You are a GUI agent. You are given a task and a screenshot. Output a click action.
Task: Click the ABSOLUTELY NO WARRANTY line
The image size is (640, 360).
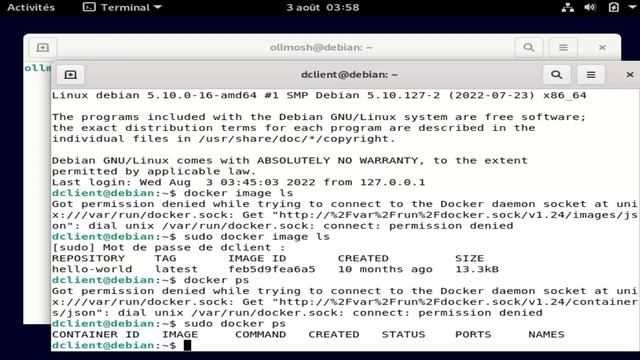[x=290, y=161]
